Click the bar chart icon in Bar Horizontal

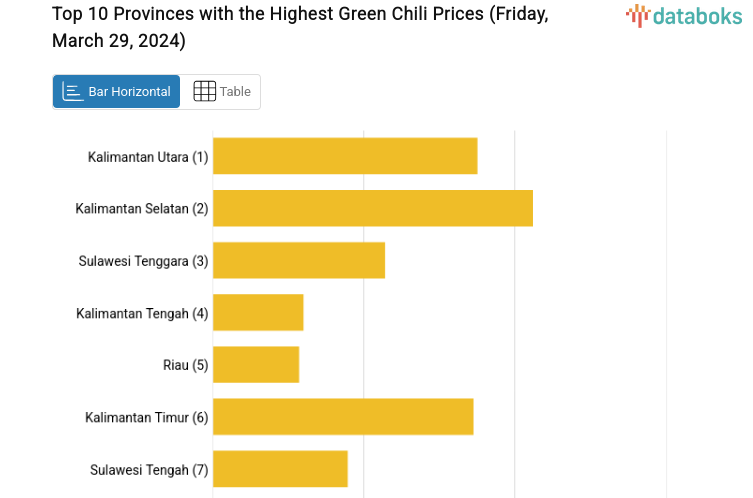coord(73,92)
